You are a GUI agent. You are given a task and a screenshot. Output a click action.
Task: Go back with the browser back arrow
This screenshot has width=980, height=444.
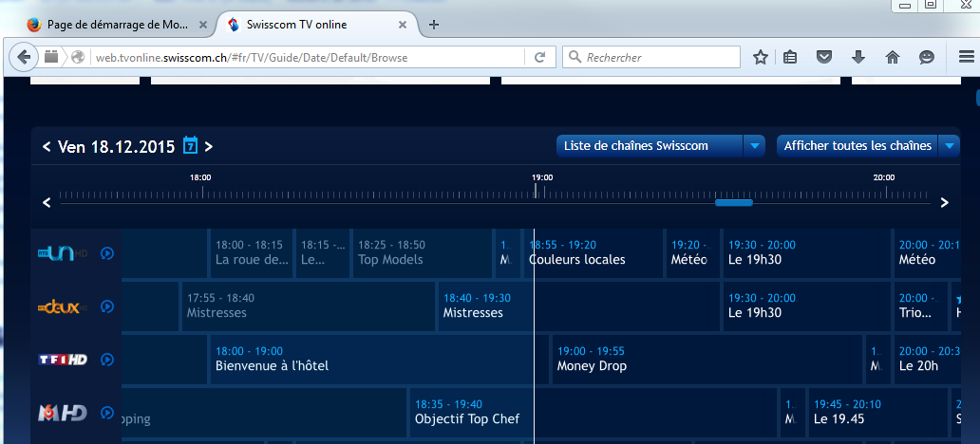24,58
